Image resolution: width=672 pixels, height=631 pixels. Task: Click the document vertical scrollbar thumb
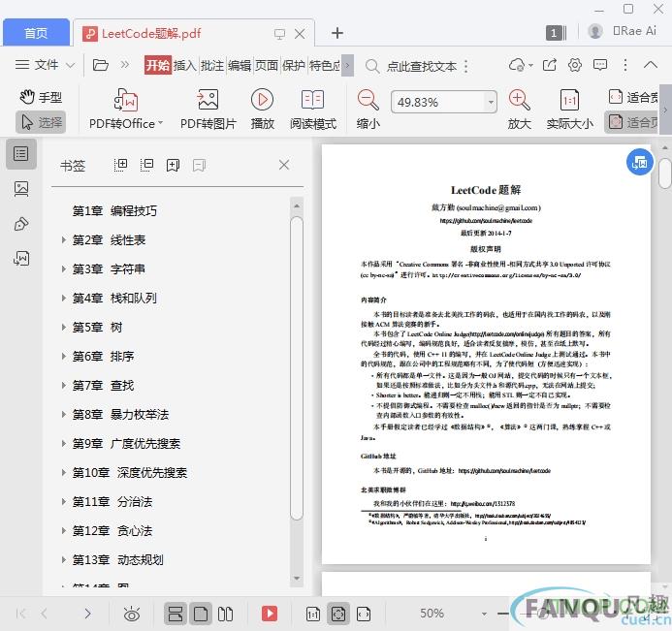pos(664,174)
